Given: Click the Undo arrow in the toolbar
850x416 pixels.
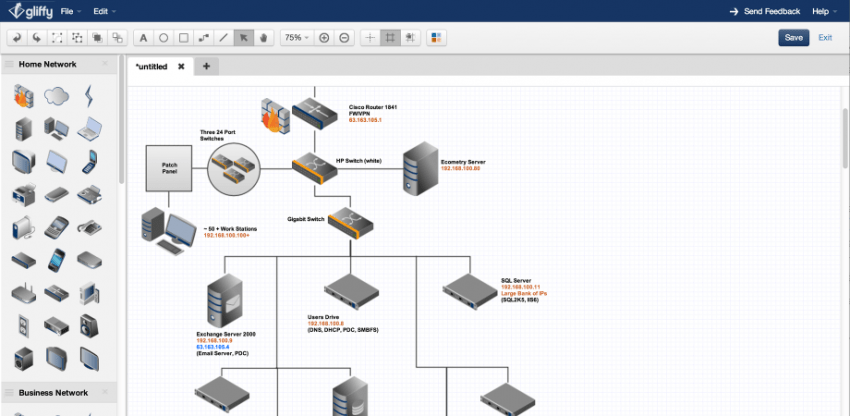Looking at the screenshot, I should pos(17,38).
